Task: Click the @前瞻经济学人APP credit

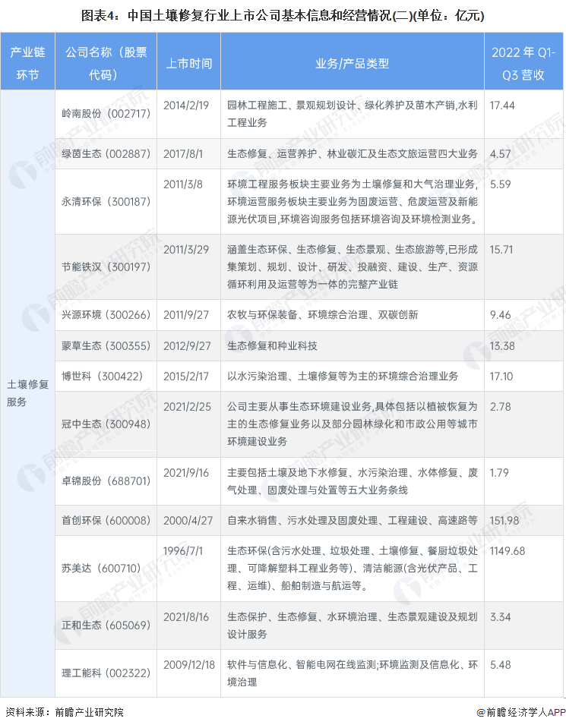Action: coord(521,712)
